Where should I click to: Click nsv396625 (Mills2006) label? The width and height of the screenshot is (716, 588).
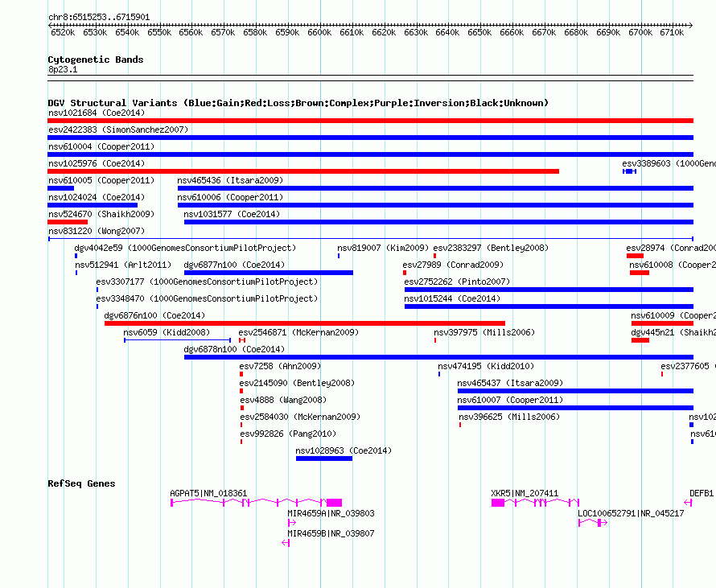click(509, 417)
